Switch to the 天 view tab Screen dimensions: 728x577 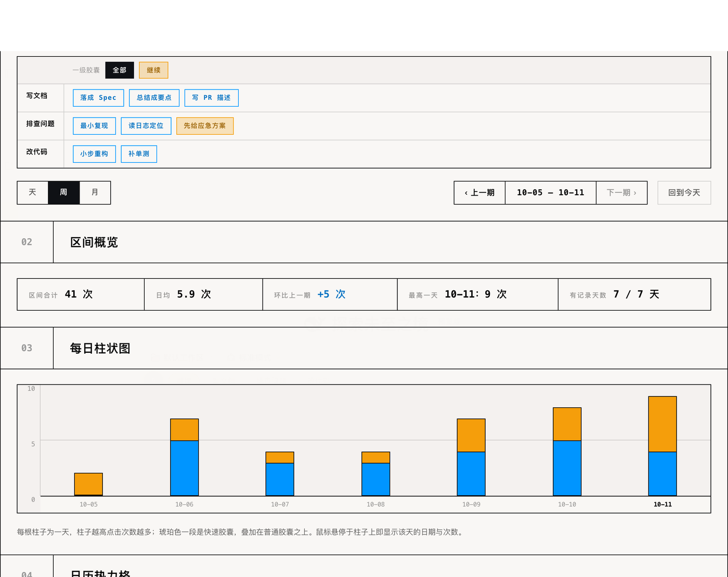(33, 193)
